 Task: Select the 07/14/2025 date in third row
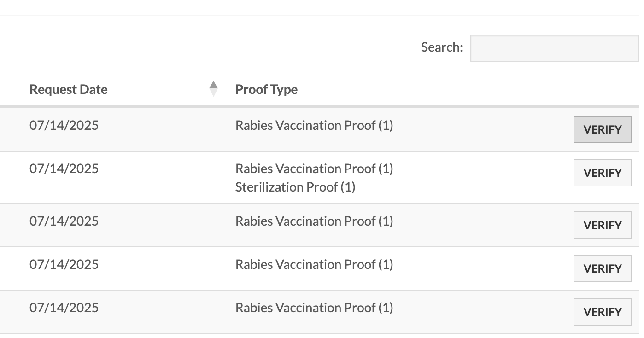tap(64, 221)
